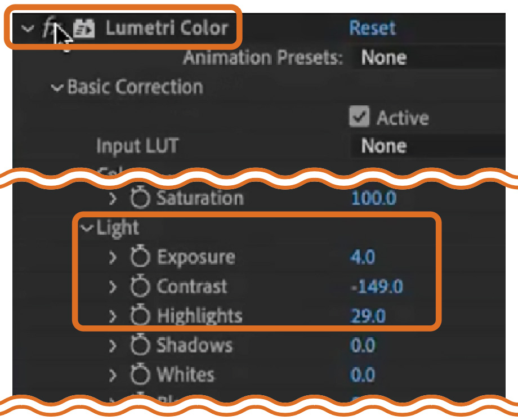Click the Contrast value -149.0
This screenshot has width=518, height=420.
tap(376, 287)
